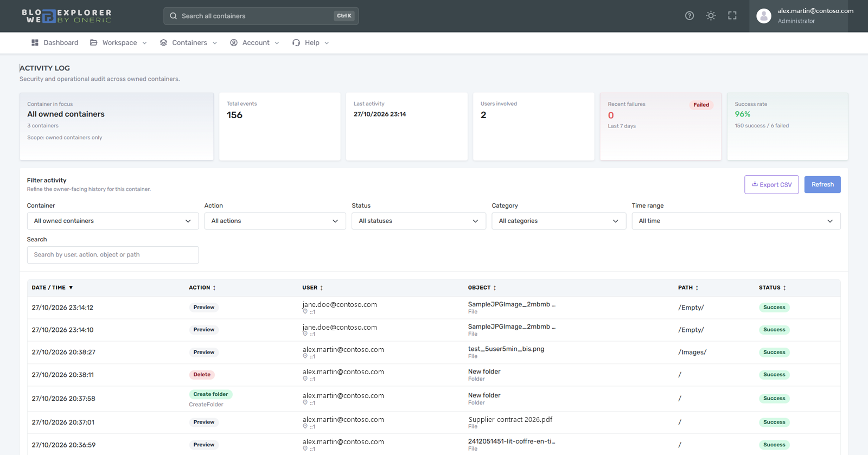The width and height of the screenshot is (868, 455).
Task: Enter fullscreen mode via expand icon
Action: (x=732, y=16)
